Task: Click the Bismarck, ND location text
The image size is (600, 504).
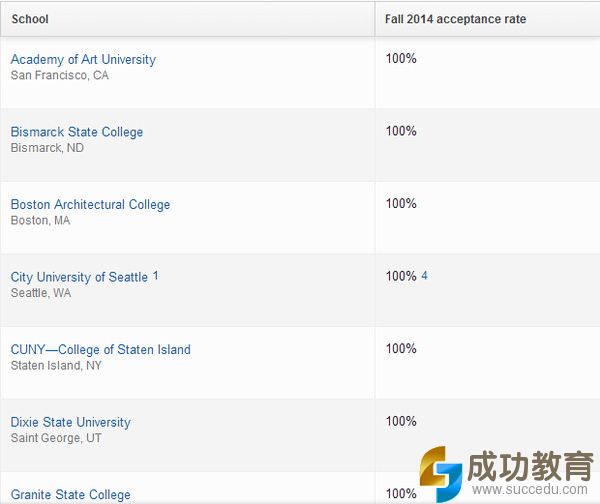Action: [47, 148]
